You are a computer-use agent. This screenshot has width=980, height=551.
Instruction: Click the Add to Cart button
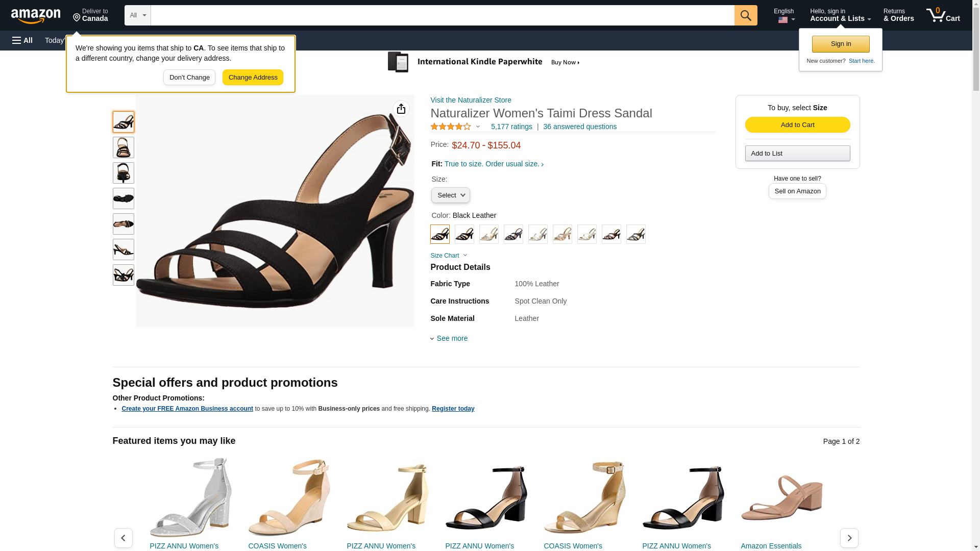point(797,125)
